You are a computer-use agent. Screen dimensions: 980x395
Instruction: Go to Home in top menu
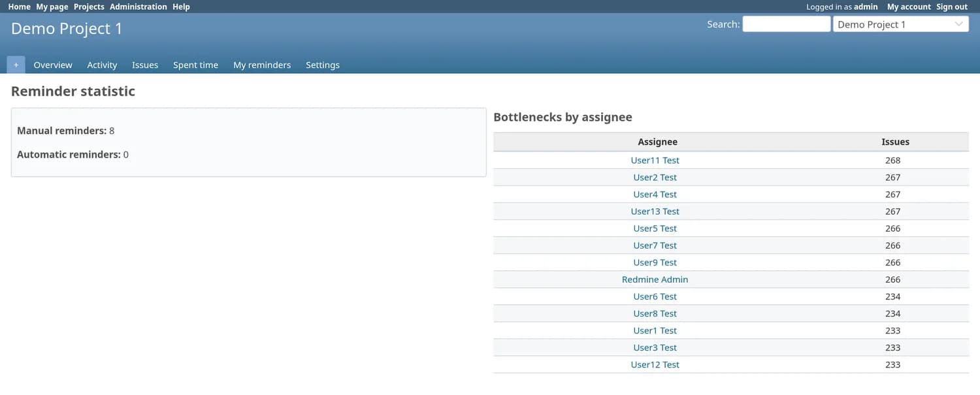[x=19, y=7]
